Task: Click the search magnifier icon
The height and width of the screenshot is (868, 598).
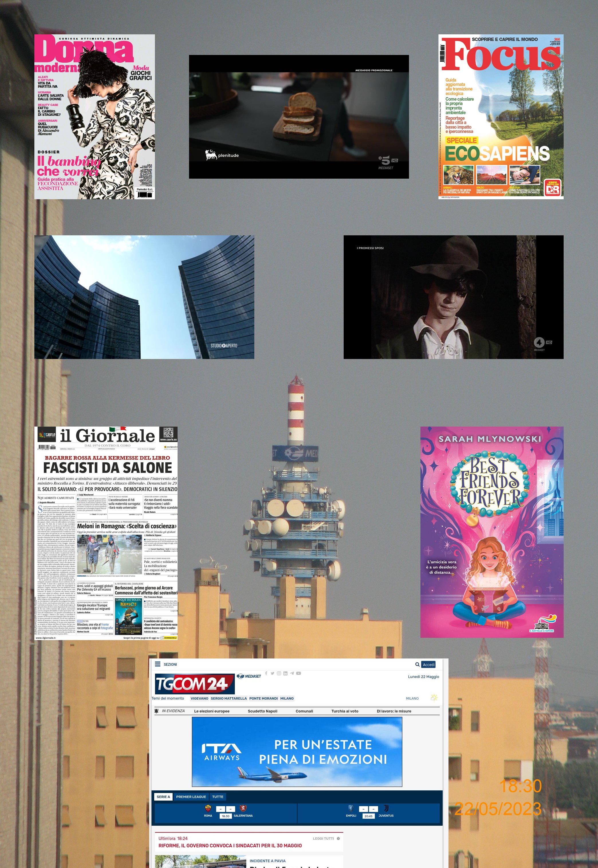Action: pos(417,664)
